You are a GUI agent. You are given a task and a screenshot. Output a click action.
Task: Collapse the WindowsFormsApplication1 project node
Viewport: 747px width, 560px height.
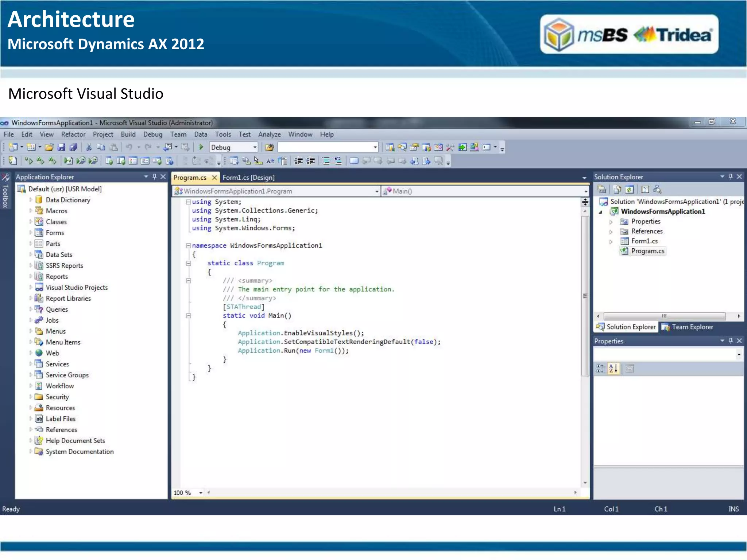[x=600, y=212]
